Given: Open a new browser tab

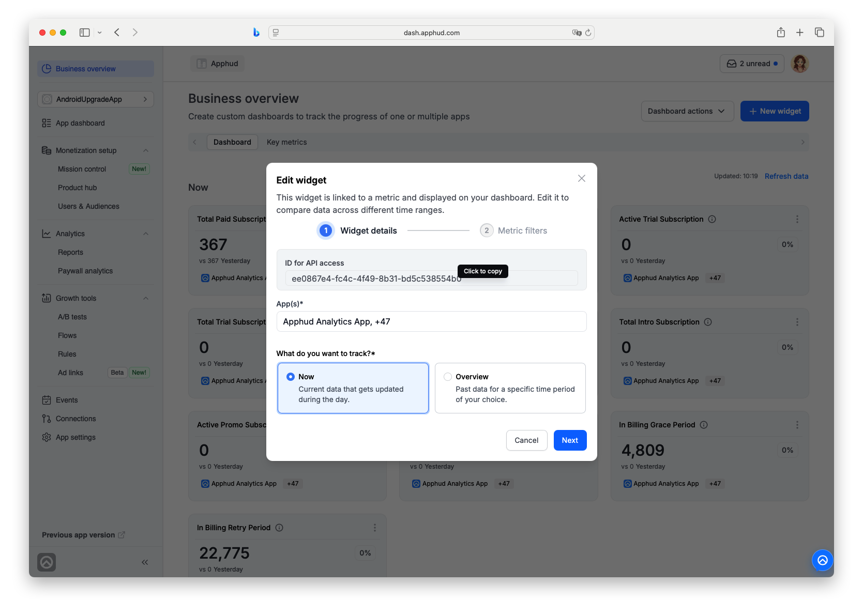Looking at the screenshot, I should (x=799, y=33).
